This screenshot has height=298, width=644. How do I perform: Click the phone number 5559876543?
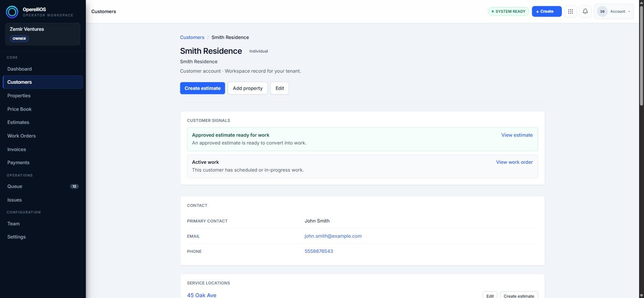pyautogui.click(x=319, y=251)
